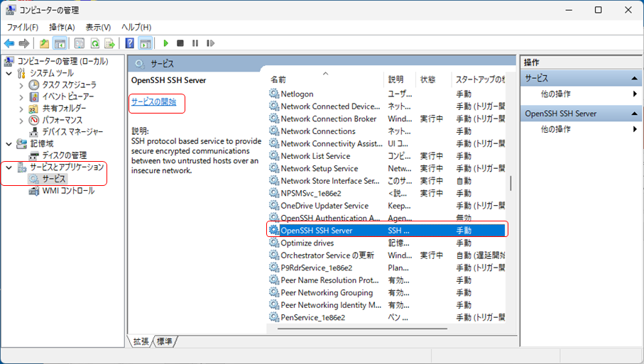644x364 pixels.
Task: Open the 操作(A) menu
Action: click(x=62, y=27)
